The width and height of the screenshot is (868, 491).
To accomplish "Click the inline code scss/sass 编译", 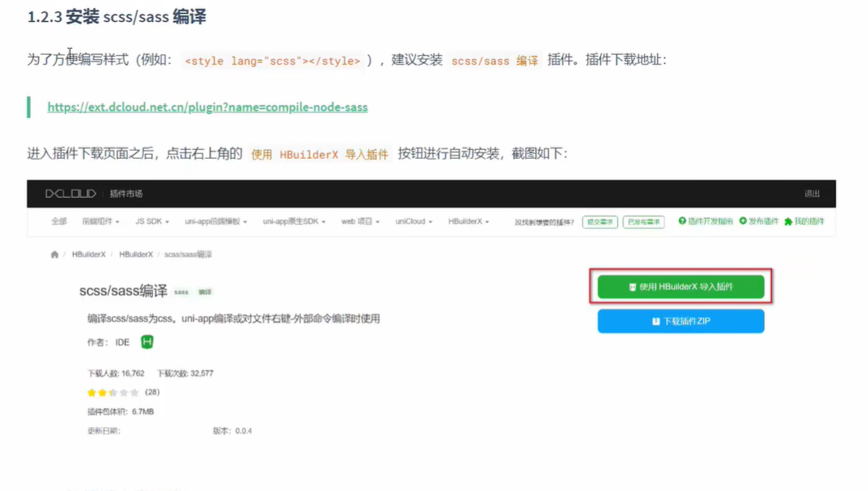I will (x=494, y=61).
